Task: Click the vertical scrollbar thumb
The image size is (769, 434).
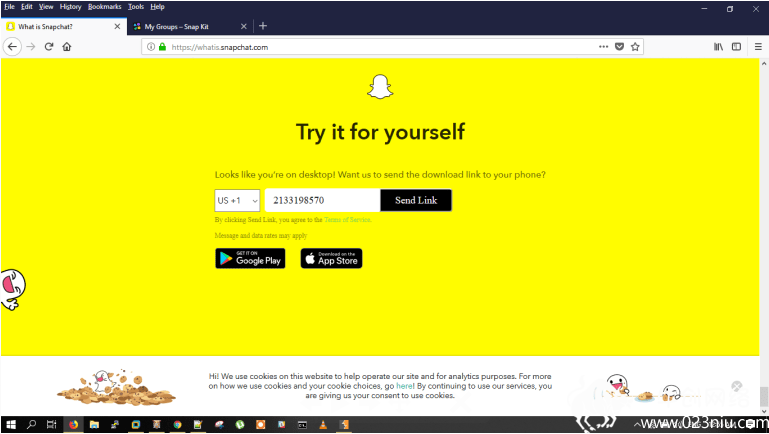Action: tap(764, 397)
